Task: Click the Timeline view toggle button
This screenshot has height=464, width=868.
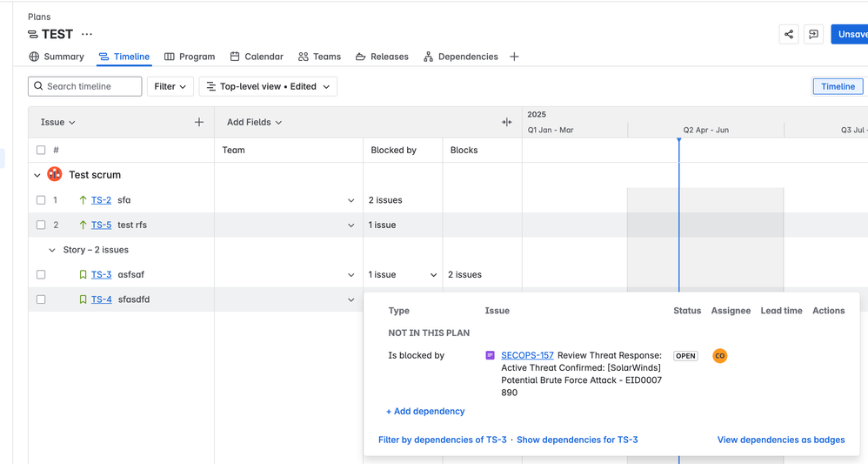Action: click(x=838, y=86)
